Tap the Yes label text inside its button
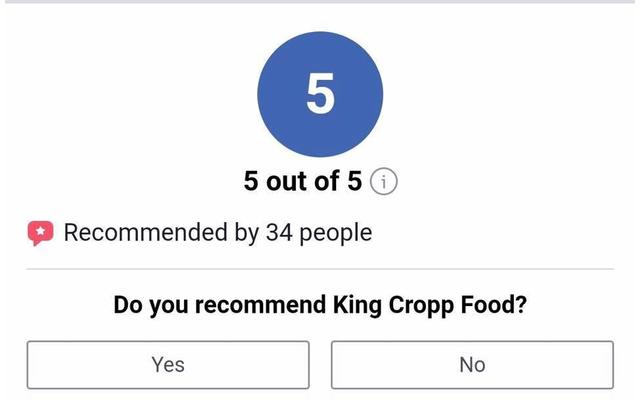The height and width of the screenshot is (400, 640). [x=168, y=364]
